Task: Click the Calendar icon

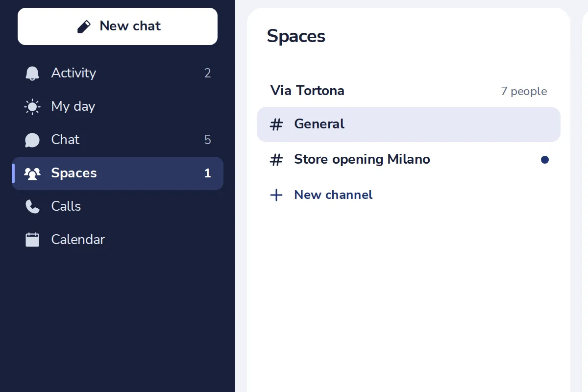Action: (x=32, y=240)
